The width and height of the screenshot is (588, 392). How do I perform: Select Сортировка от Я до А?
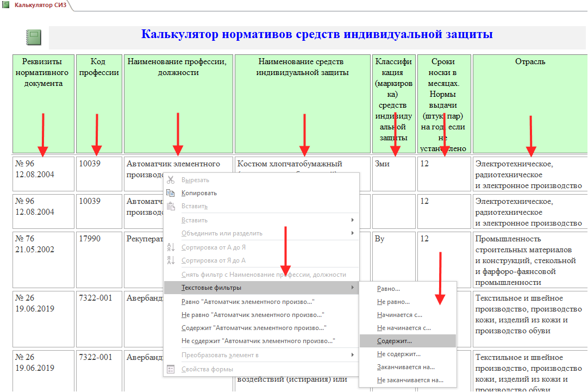pos(261,260)
